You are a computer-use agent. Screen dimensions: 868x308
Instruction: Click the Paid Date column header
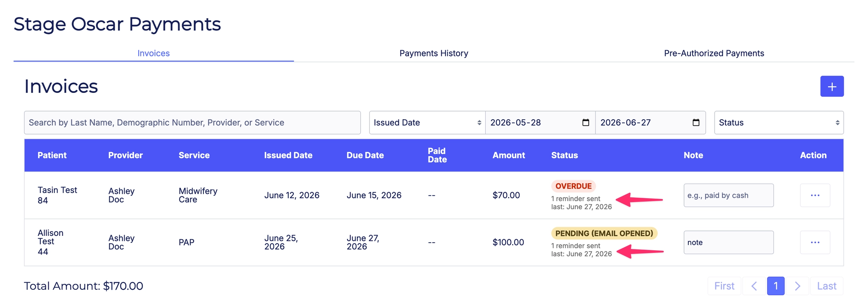[x=437, y=155]
